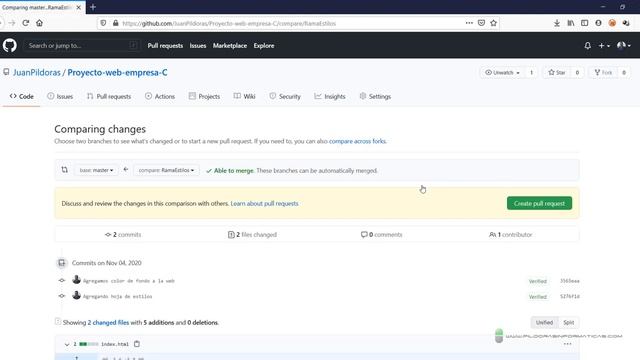Open the Proyecto-web-empresa-C repository link
The width and height of the screenshot is (640, 360).
(x=117, y=72)
